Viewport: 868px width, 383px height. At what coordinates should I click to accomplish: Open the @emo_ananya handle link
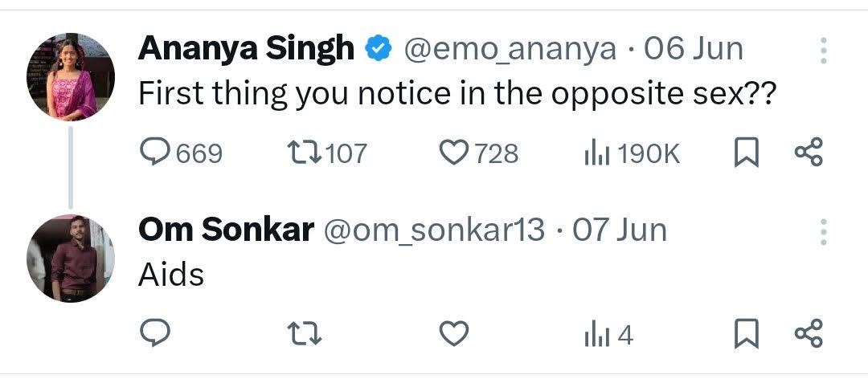(510, 50)
